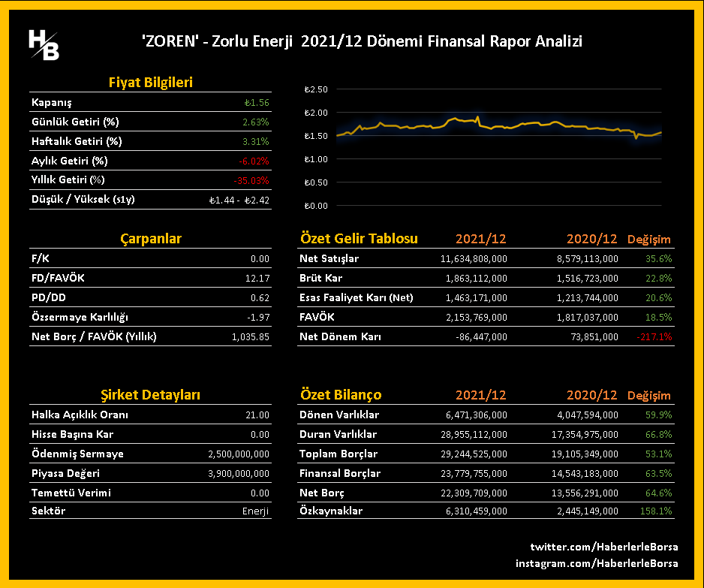Select the Özkaynaklar 2021/12 value 6,310,459,000
The image size is (704, 588).
tap(477, 511)
